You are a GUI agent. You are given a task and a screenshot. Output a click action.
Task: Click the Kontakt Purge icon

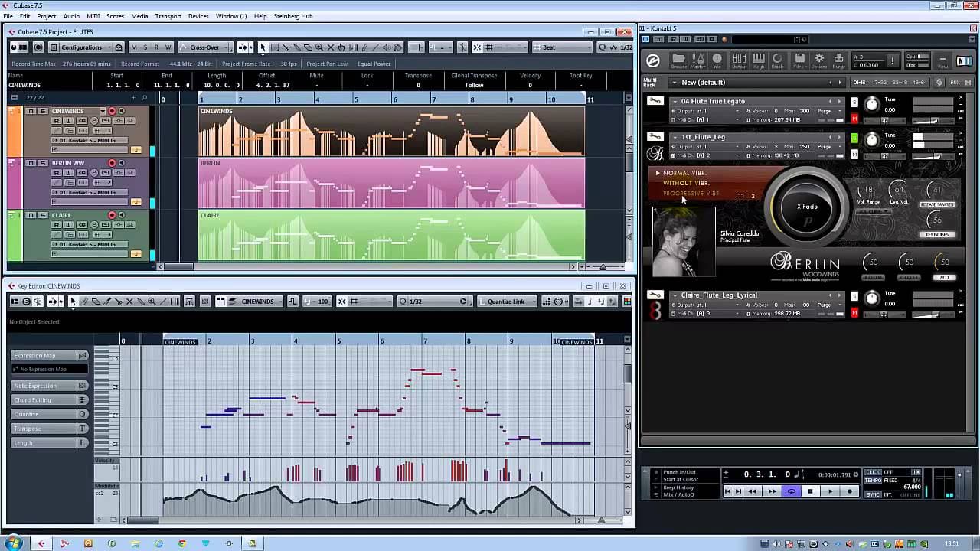838,60
